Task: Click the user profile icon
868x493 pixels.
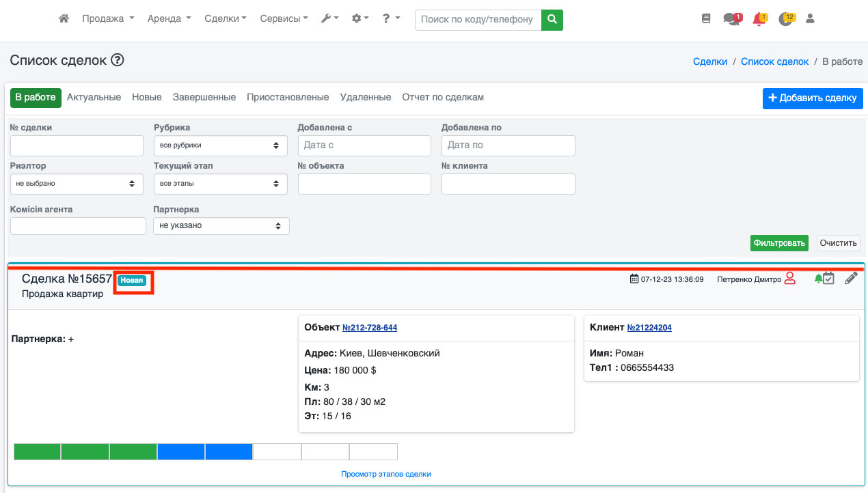Action: 811,19
